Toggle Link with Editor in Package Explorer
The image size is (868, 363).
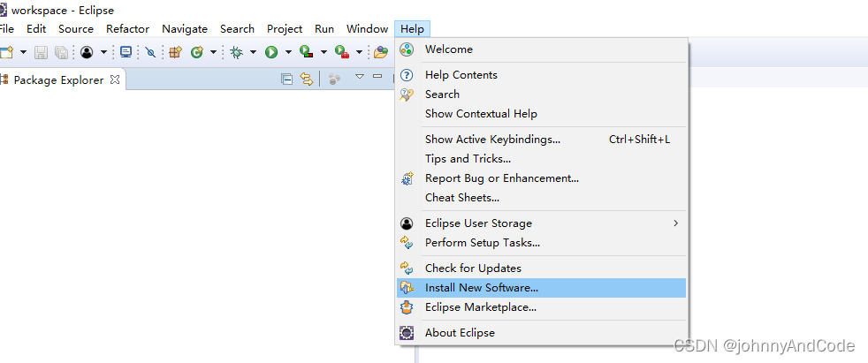(306, 79)
